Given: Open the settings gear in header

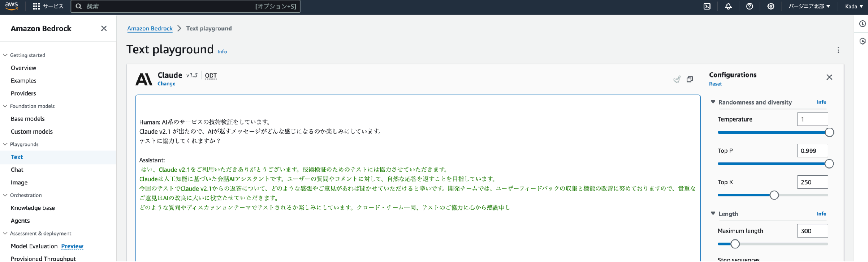Looking at the screenshot, I should click(771, 6).
